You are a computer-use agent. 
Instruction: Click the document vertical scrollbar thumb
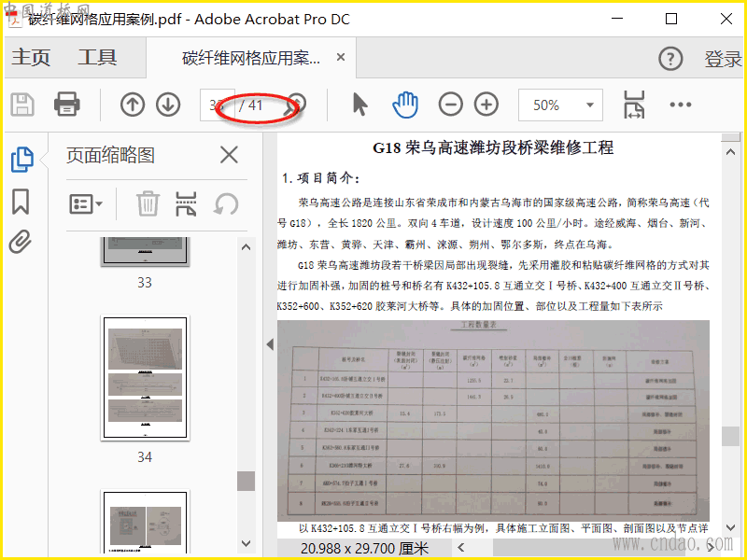[x=730, y=436]
